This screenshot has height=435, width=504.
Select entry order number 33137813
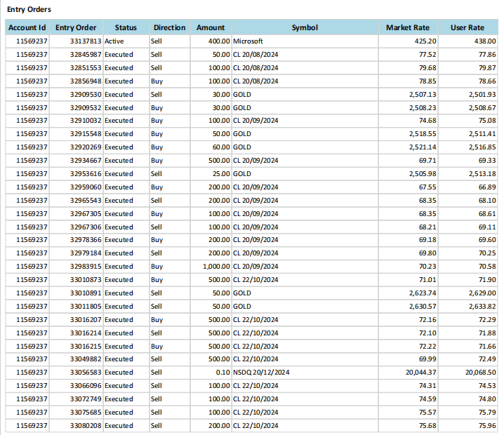point(86,41)
